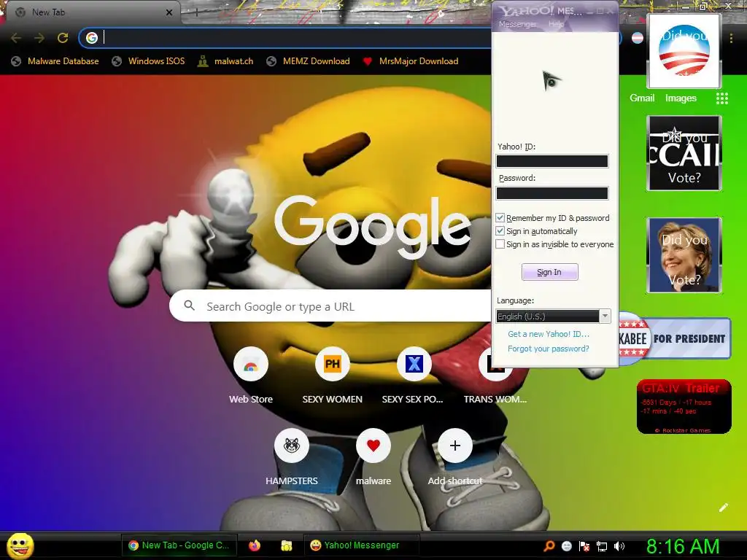The width and height of the screenshot is (747, 560).
Task: Open Windows ISOS bookmark
Action: [148, 61]
